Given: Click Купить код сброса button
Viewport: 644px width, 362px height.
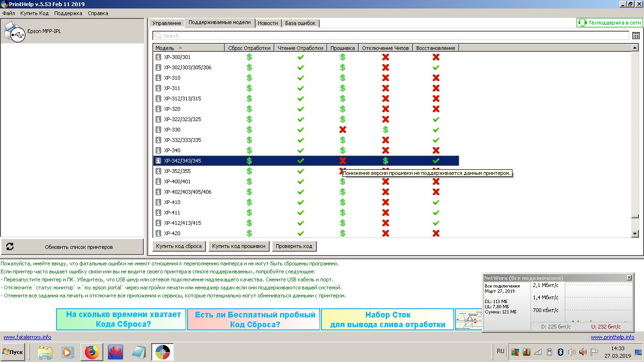Looking at the screenshot, I should [x=179, y=246].
